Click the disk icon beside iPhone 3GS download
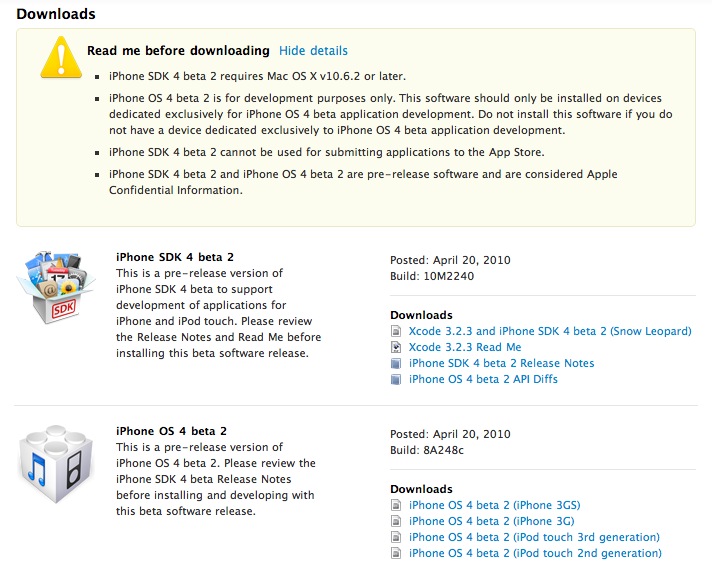The height and width of the screenshot is (573, 712). point(397,505)
